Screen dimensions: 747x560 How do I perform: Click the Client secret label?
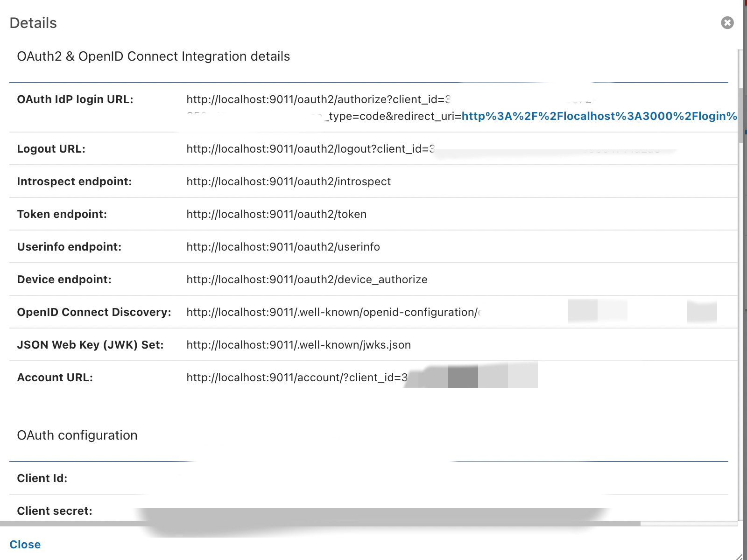pyautogui.click(x=55, y=511)
